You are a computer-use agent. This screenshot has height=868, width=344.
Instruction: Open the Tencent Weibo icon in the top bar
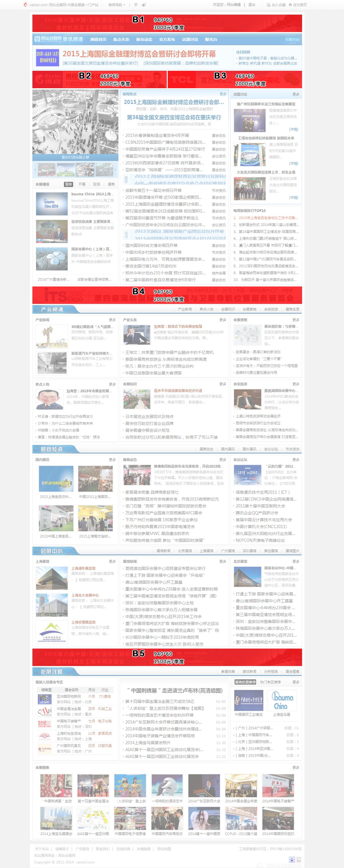click(136, 5)
